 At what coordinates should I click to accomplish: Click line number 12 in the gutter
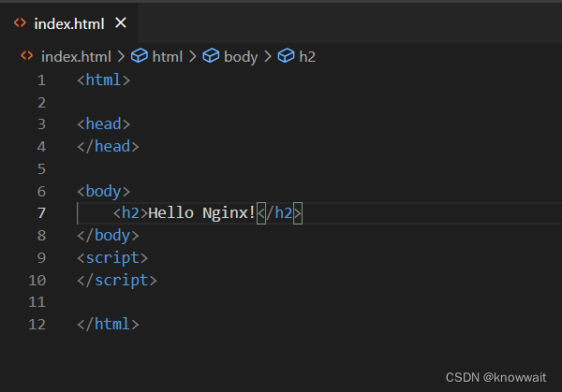coord(37,325)
